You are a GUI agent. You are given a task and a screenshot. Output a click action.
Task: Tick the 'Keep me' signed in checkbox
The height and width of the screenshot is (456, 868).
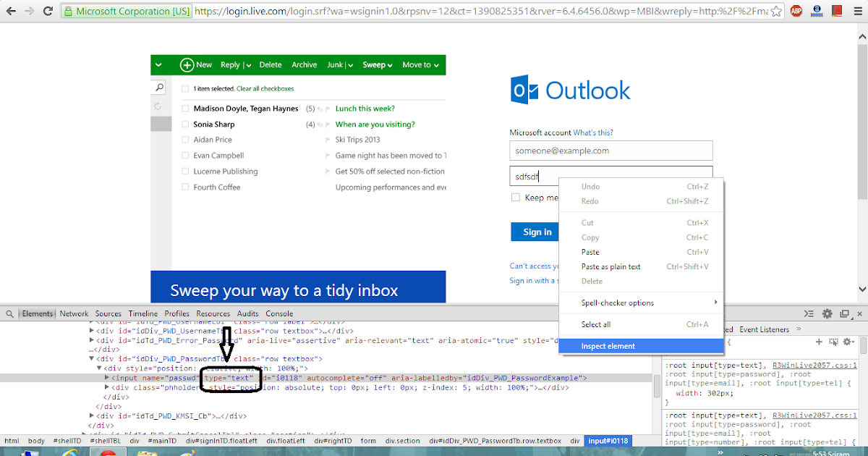tap(516, 198)
